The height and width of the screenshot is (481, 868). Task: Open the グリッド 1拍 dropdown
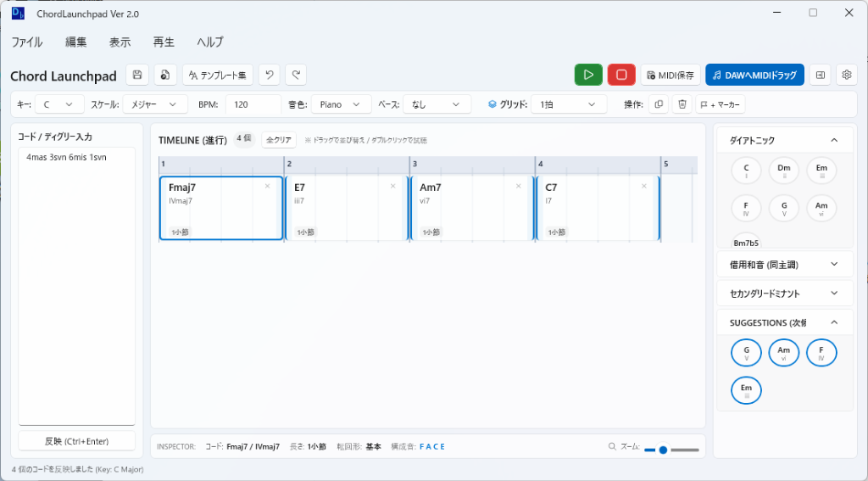tap(569, 104)
